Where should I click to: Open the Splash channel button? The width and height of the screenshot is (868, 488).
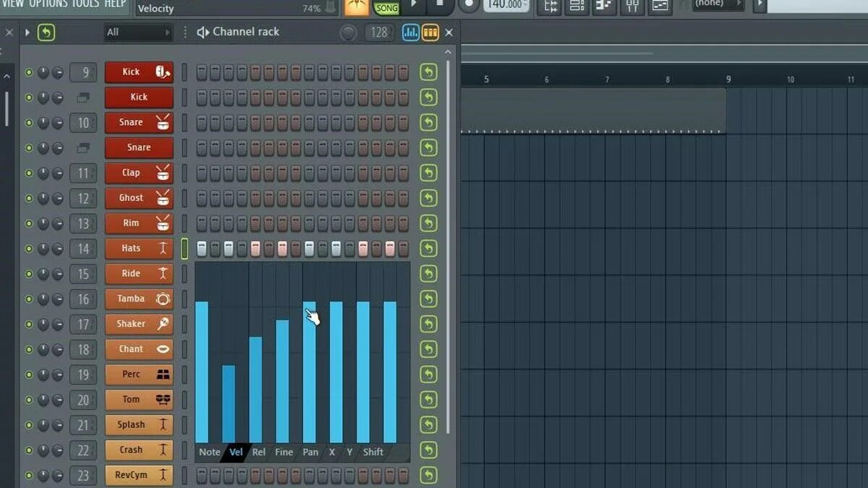tap(139, 425)
